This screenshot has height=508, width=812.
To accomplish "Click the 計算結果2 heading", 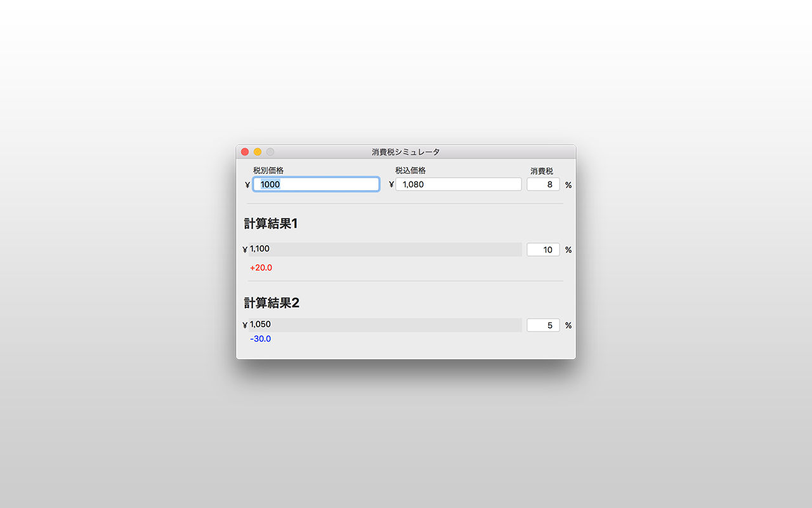I will (x=272, y=303).
